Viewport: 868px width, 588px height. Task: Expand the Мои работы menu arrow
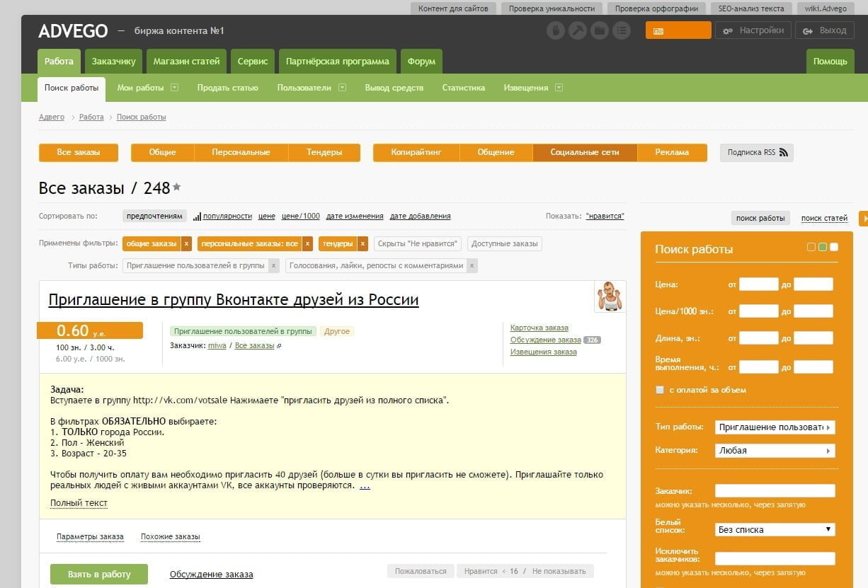pyautogui.click(x=174, y=88)
